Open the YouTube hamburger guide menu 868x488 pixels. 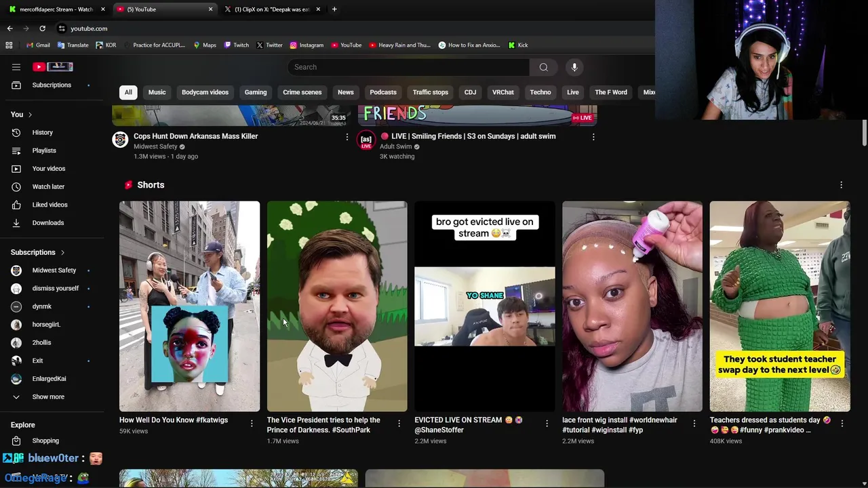pyautogui.click(x=16, y=66)
